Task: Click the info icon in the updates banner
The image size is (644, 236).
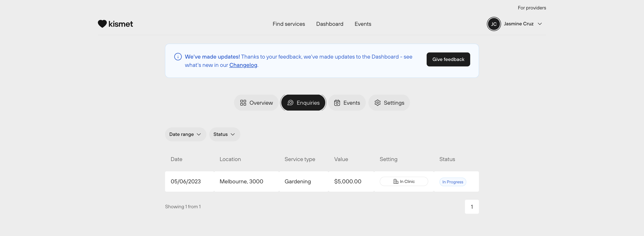Action: click(178, 57)
